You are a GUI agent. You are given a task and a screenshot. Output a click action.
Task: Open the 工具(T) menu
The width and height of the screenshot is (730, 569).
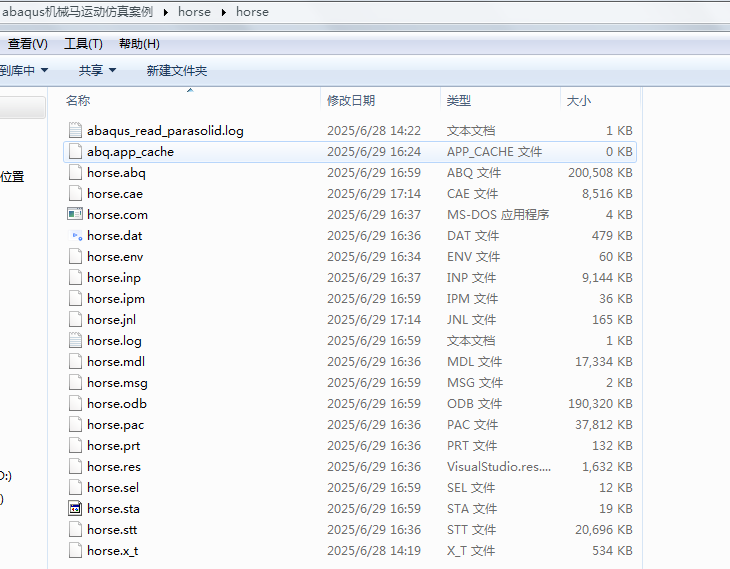pos(83,44)
